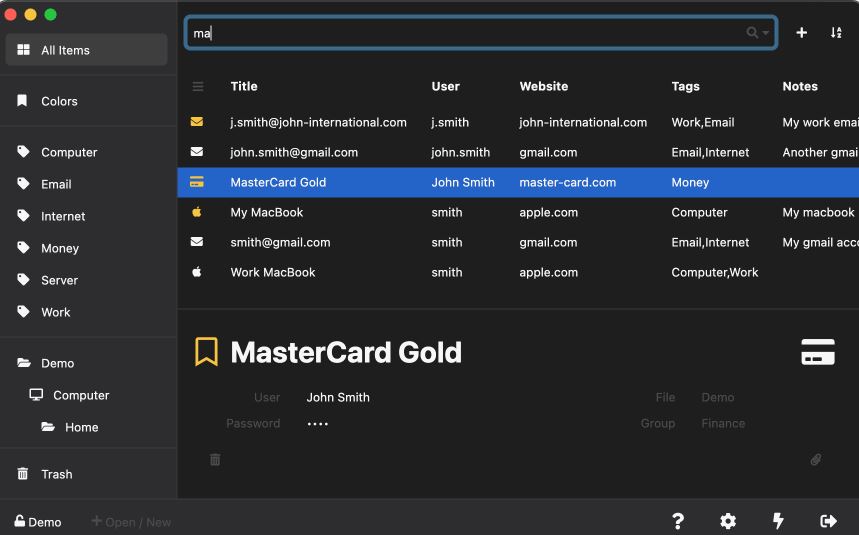
Task: Select the john.smith@gmail.com entry title
Action: [x=294, y=153]
